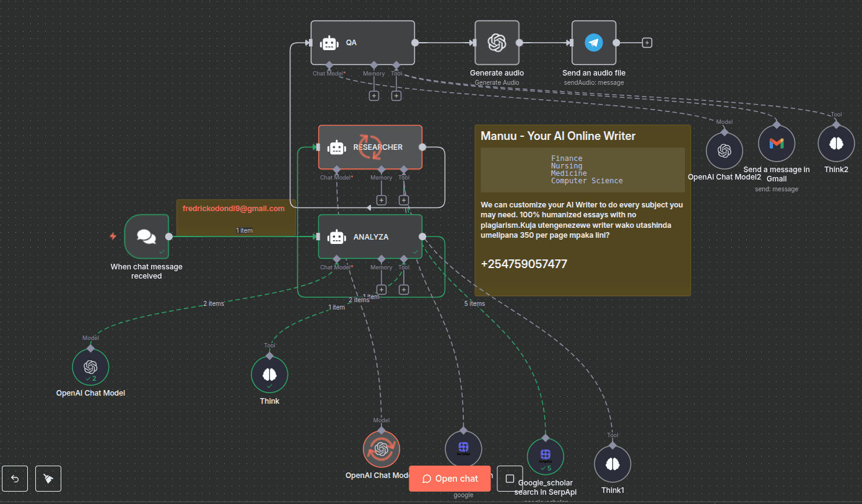
Task: Open the OpenAI Chat Model node
Action: coord(90,367)
